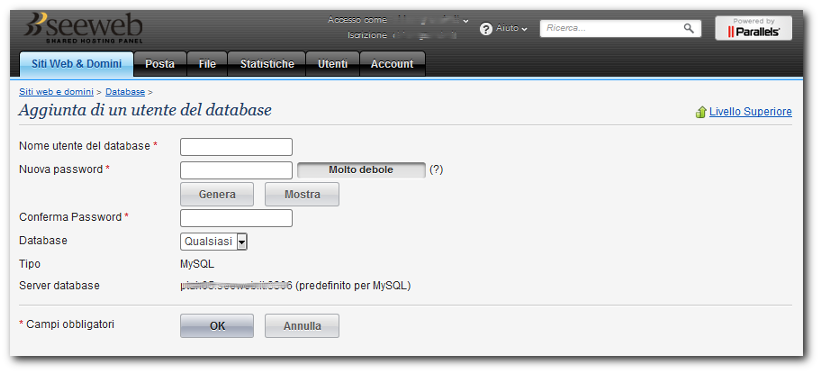Switch to Siti Web & Domini tab
This screenshot has width=820, height=373.
click(x=76, y=64)
